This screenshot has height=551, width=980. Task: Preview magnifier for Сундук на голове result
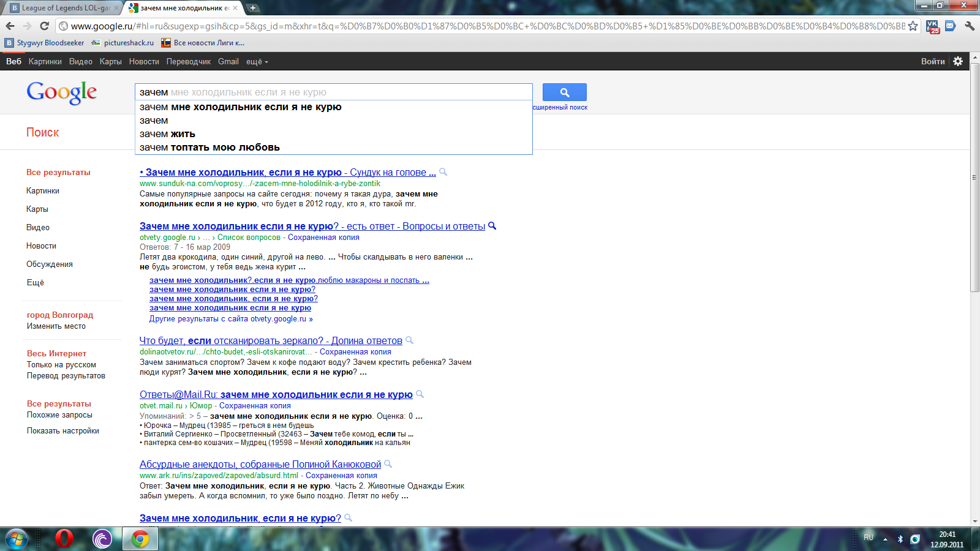pos(443,172)
